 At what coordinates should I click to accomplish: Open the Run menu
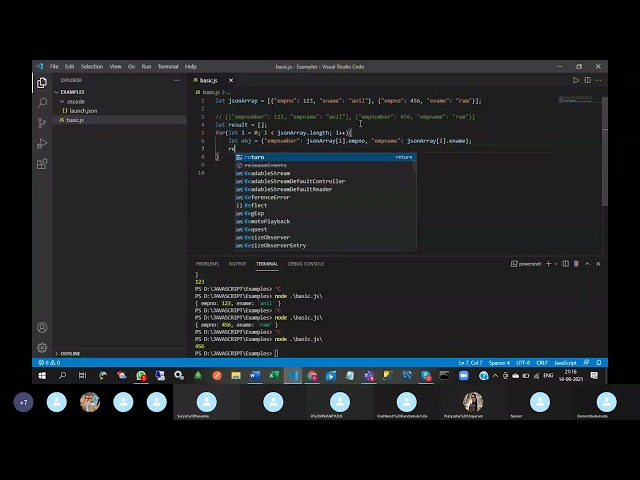(146, 67)
